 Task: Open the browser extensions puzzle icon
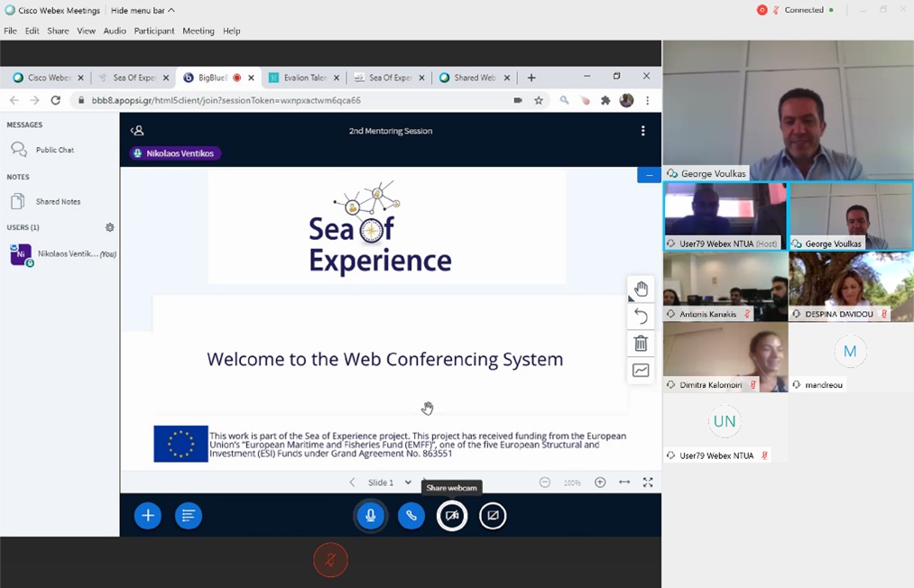pos(605,100)
